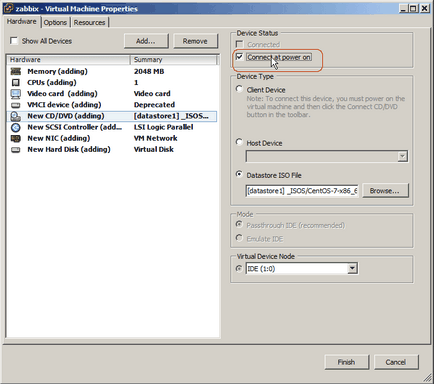
Task: Click the VM Network summary value
Action: point(156,138)
